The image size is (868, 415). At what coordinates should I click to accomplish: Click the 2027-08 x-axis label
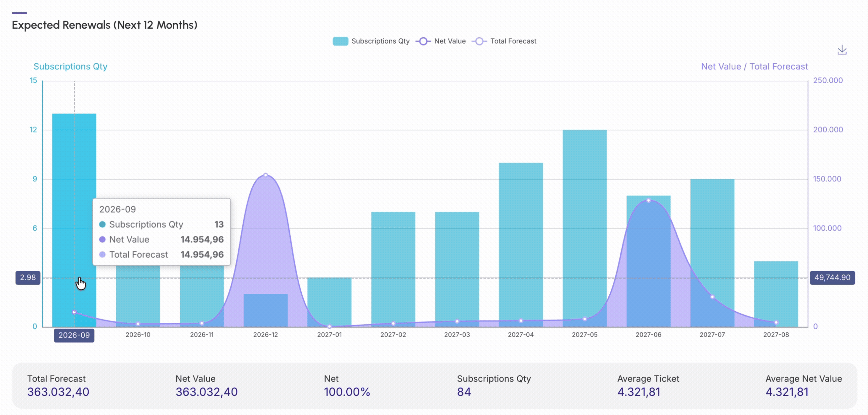coord(776,335)
